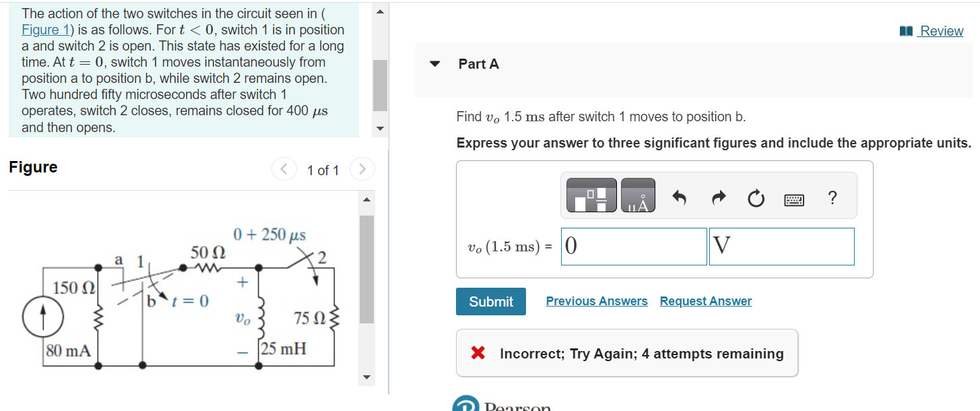Click Request Answer
The image size is (980, 411).
pyautogui.click(x=705, y=301)
